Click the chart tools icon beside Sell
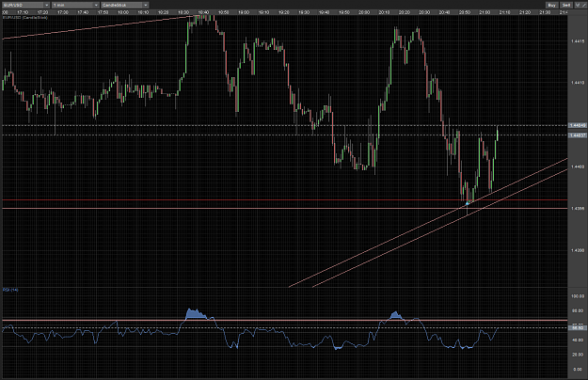 pyautogui.click(x=578, y=5)
